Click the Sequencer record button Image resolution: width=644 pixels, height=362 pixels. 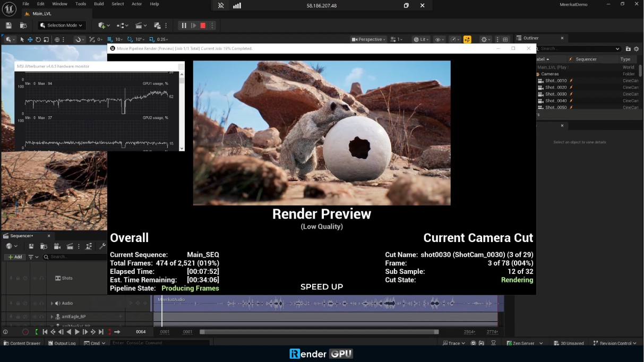point(25,332)
